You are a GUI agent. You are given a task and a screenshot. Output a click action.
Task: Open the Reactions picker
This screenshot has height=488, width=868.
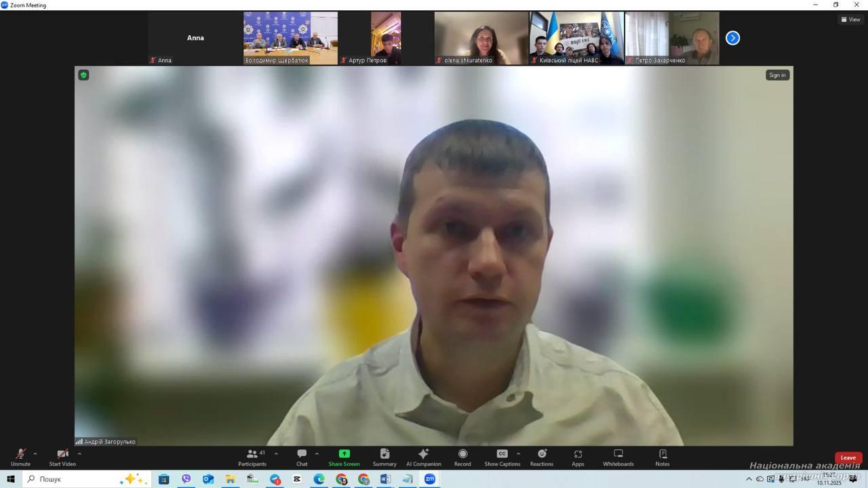click(x=542, y=457)
